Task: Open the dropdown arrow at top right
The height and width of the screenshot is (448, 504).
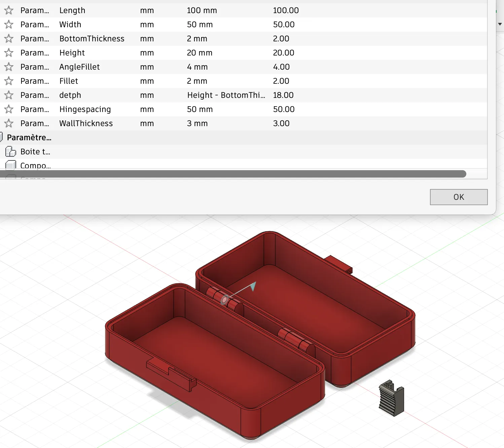Action: tap(501, 24)
